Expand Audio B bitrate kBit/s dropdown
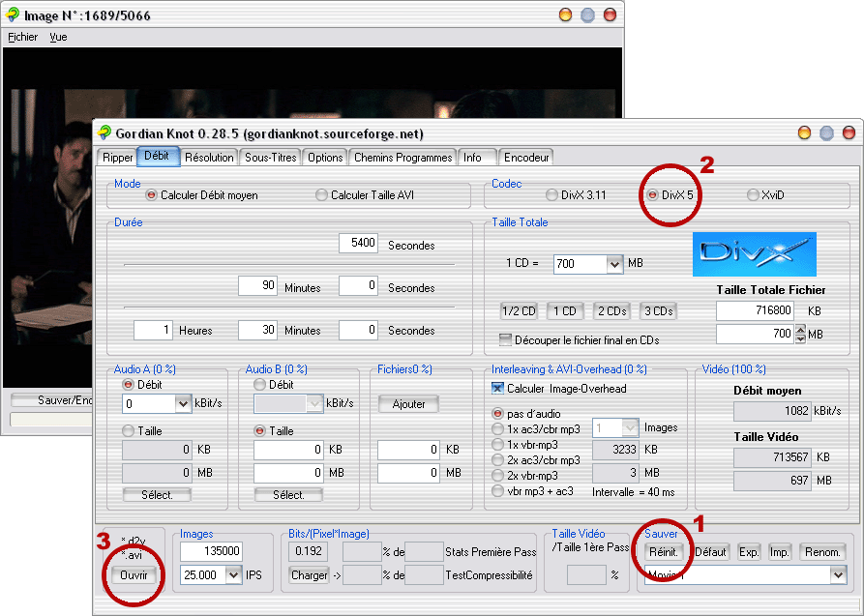This screenshot has width=864, height=616. click(314, 404)
